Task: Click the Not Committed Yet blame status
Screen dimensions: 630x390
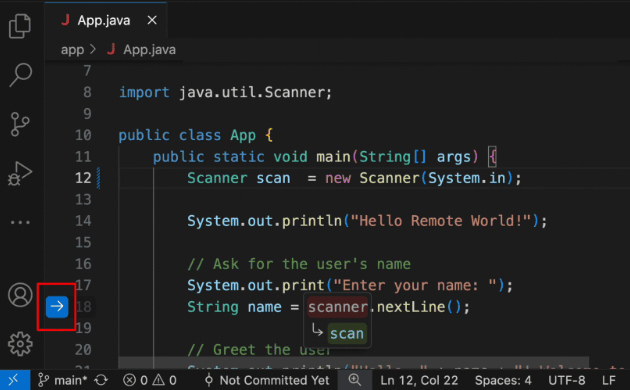Action: 267,380
